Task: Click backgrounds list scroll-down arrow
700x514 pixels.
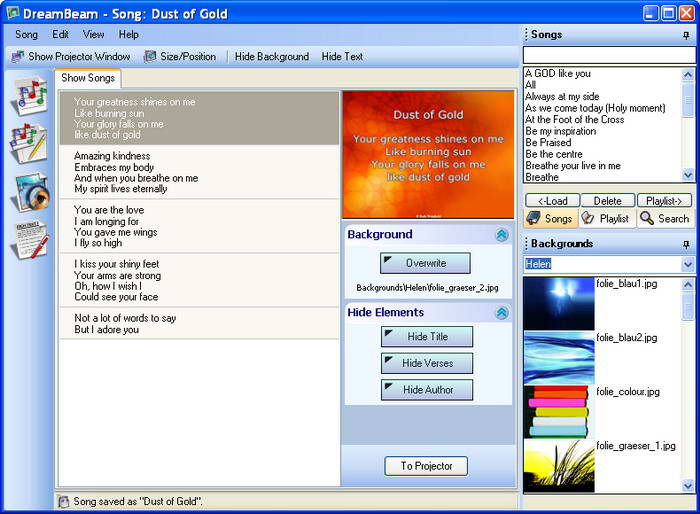Action: click(688, 485)
